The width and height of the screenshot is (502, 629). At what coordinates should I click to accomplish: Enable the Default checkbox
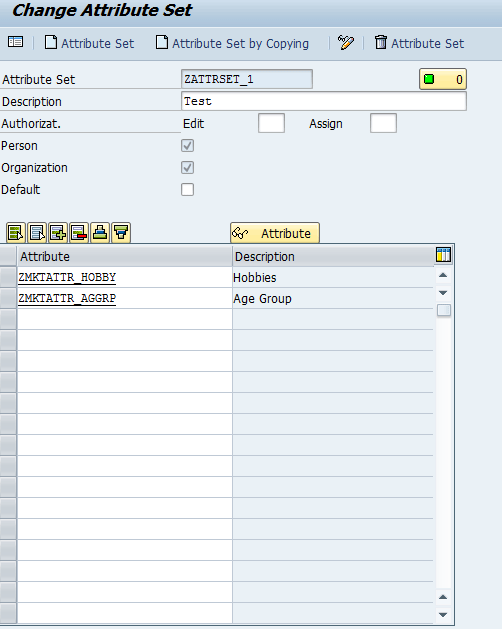point(187,190)
